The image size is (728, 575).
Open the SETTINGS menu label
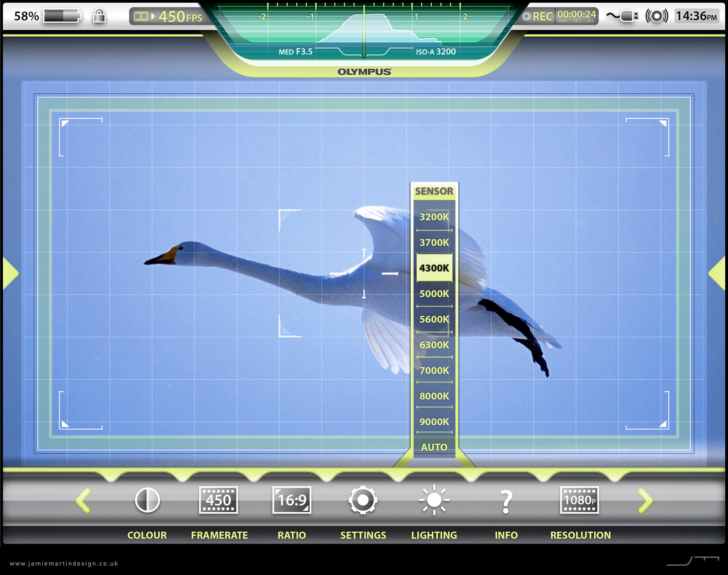(363, 535)
